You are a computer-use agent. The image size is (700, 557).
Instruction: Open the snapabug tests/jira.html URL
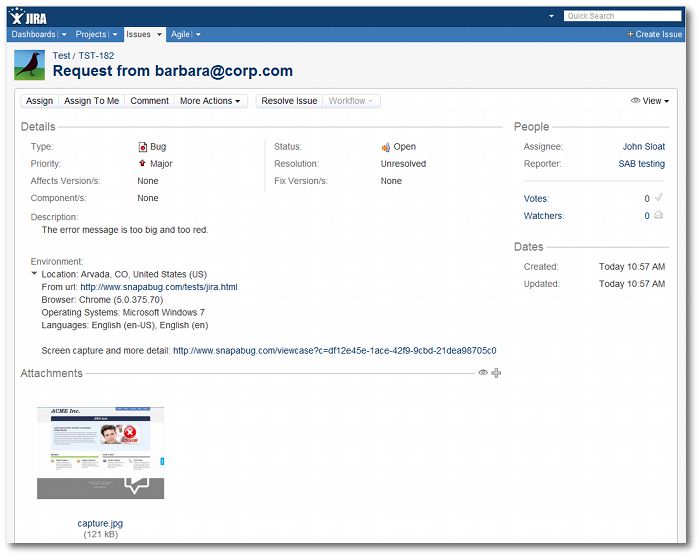coord(159,287)
